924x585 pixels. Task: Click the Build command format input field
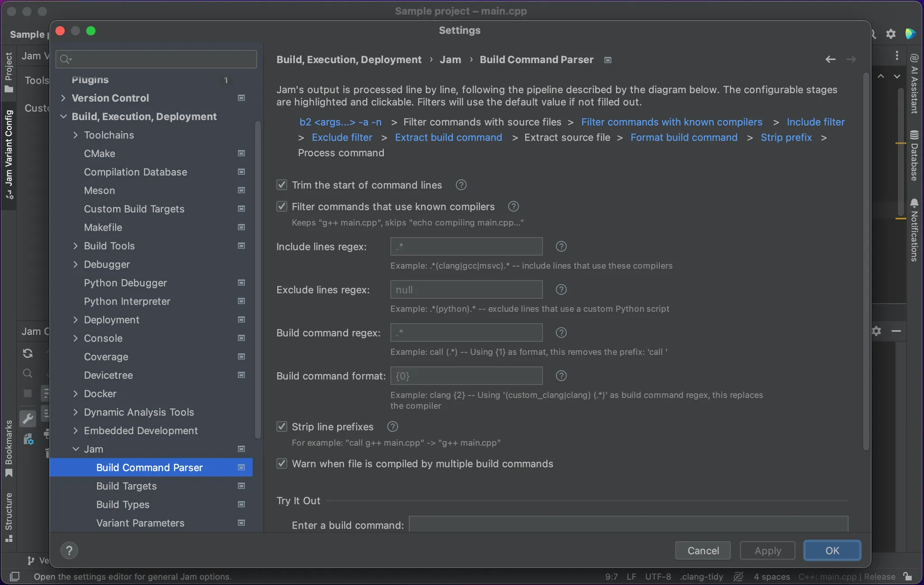click(x=466, y=376)
